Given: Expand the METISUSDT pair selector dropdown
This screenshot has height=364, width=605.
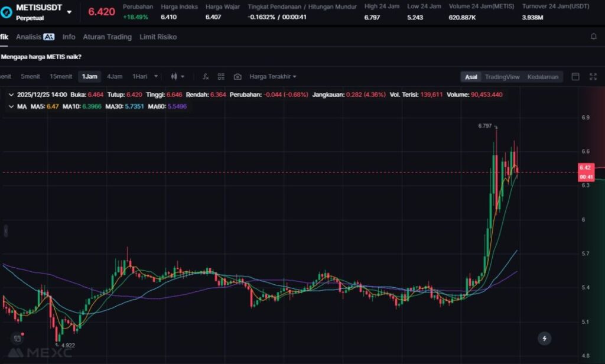Looking at the screenshot, I should [x=70, y=12].
